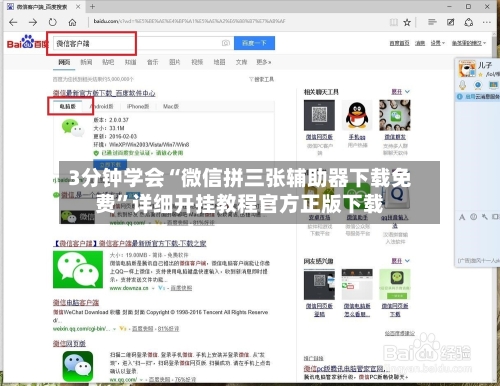Open the browser home page icon
Image resolution: width=500 pixels, height=386 pixels.
tap(72, 23)
